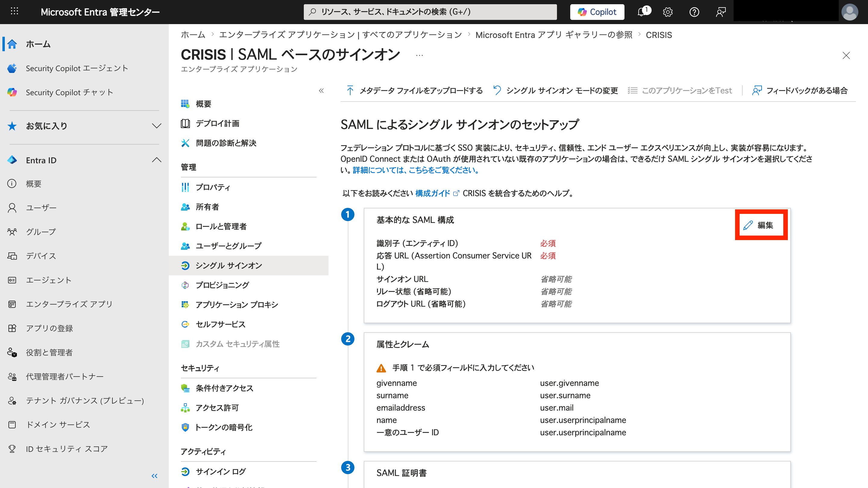Open the more options ellipsis by title
Screen dimensions: 868x488
point(420,55)
